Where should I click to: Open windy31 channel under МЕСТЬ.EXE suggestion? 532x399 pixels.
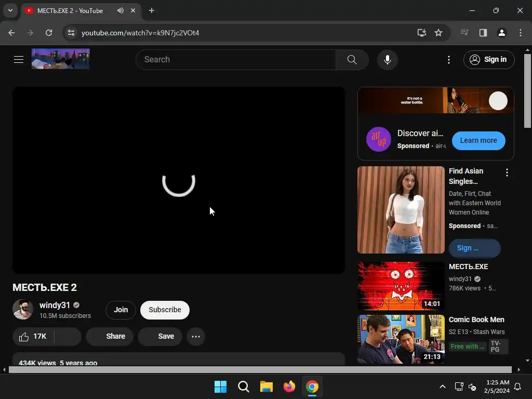(460, 279)
